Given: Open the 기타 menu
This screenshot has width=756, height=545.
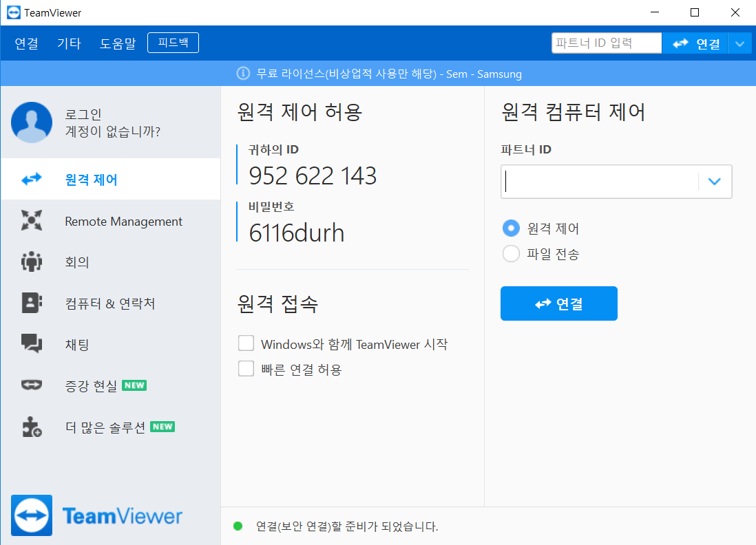Looking at the screenshot, I should [69, 43].
